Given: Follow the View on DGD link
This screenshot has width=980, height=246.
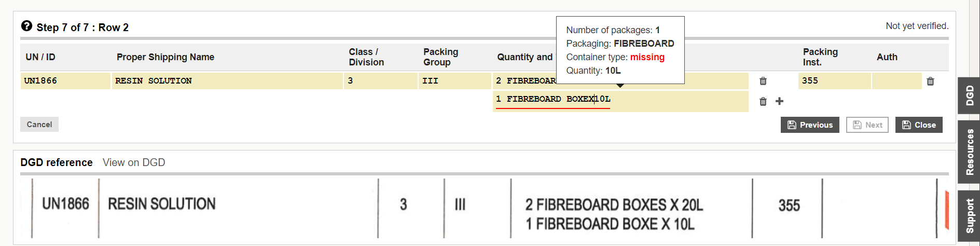Looking at the screenshot, I should pos(134,162).
